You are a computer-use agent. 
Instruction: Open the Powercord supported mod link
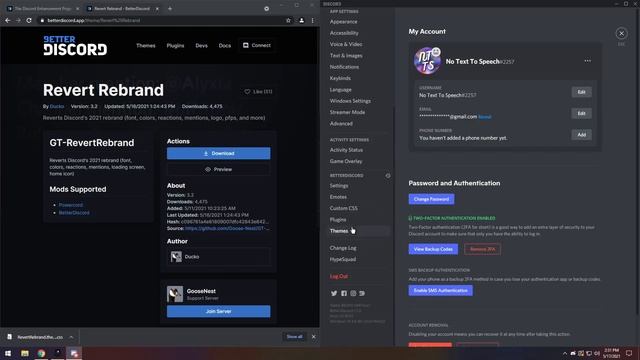(x=71, y=205)
